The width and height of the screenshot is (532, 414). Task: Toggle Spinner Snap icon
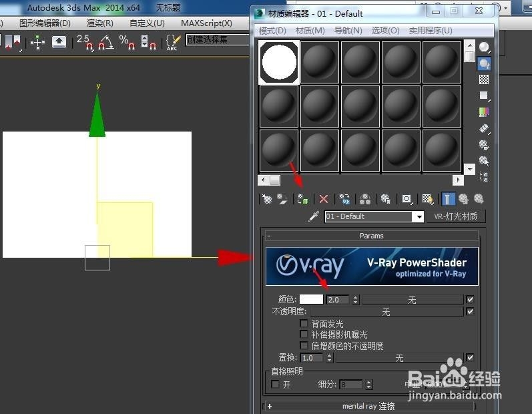pos(149,43)
